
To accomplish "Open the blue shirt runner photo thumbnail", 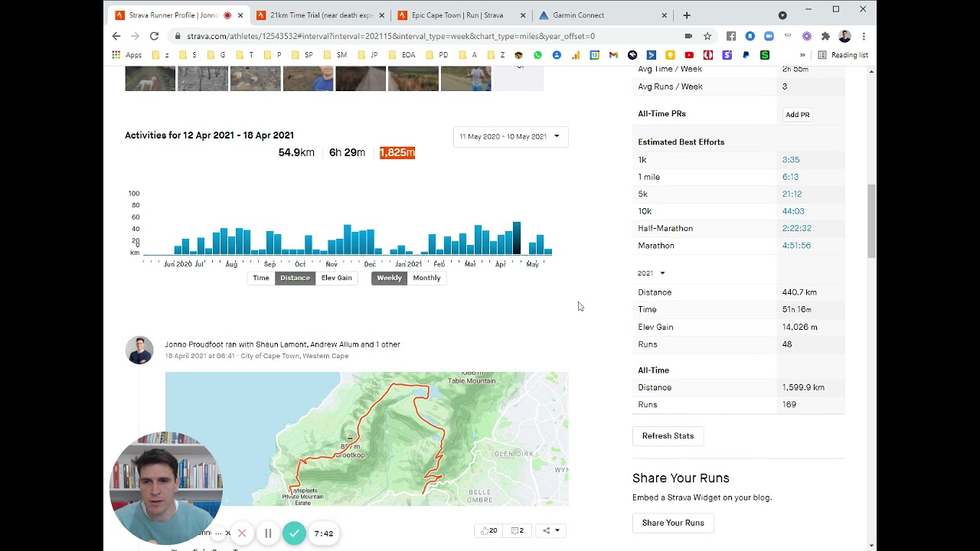I will pyautogui.click(x=308, y=79).
